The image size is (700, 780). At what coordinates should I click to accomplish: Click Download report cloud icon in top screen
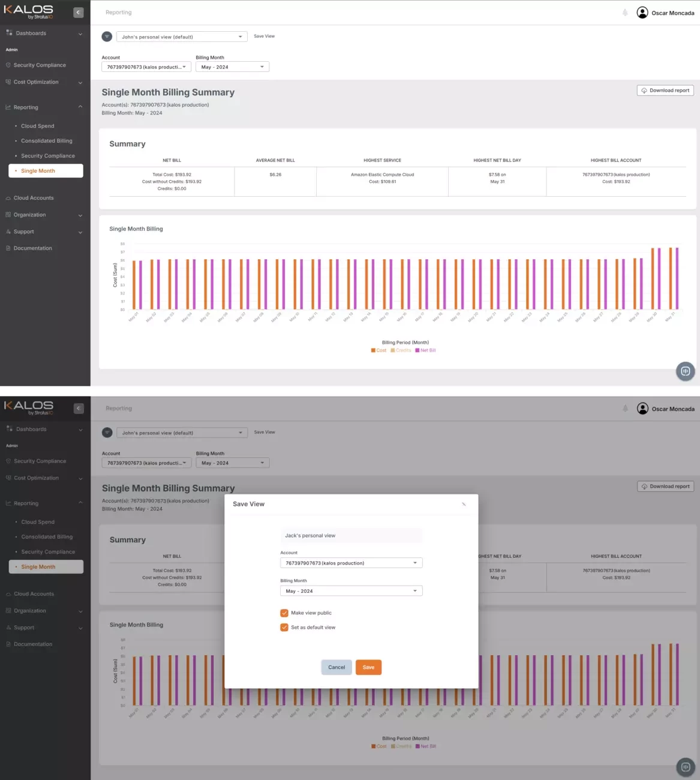(x=644, y=91)
